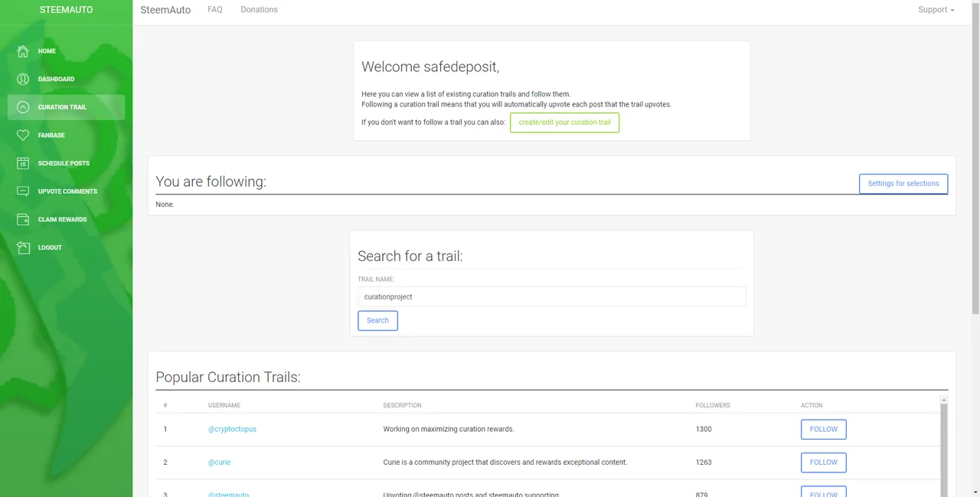Viewport: 980px width, 497px height.
Task: Click the Logout door icon
Action: (23, 247)
